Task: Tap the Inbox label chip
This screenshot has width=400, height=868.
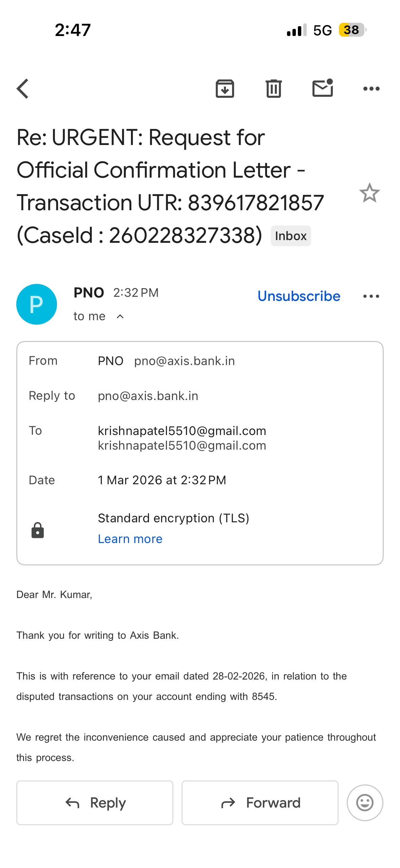Action: click(290, 236)
